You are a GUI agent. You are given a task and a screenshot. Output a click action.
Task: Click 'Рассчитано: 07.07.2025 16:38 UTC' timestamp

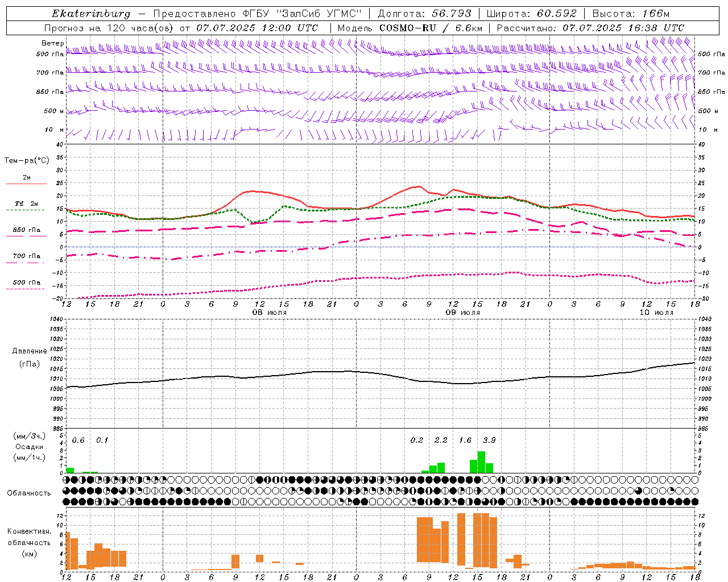click(590, 28)
